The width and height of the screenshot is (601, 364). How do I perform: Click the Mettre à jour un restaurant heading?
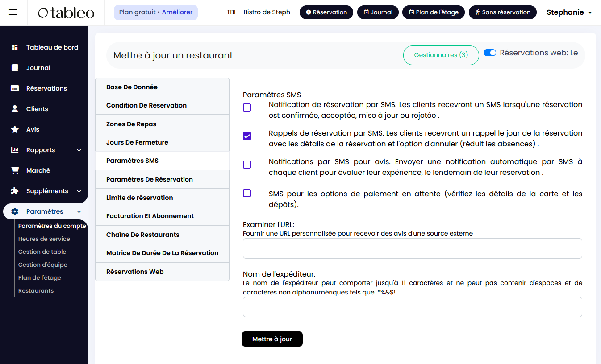point(173,55)
